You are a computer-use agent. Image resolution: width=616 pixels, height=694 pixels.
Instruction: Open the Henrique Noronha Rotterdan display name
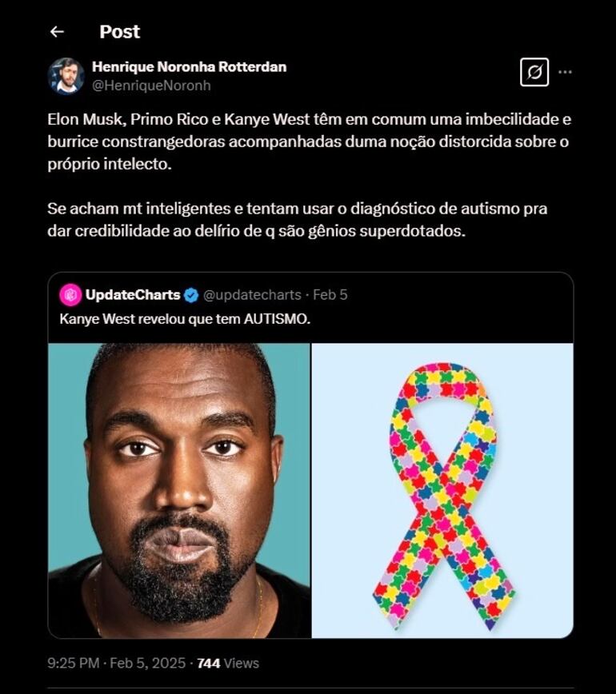[189, 67]
